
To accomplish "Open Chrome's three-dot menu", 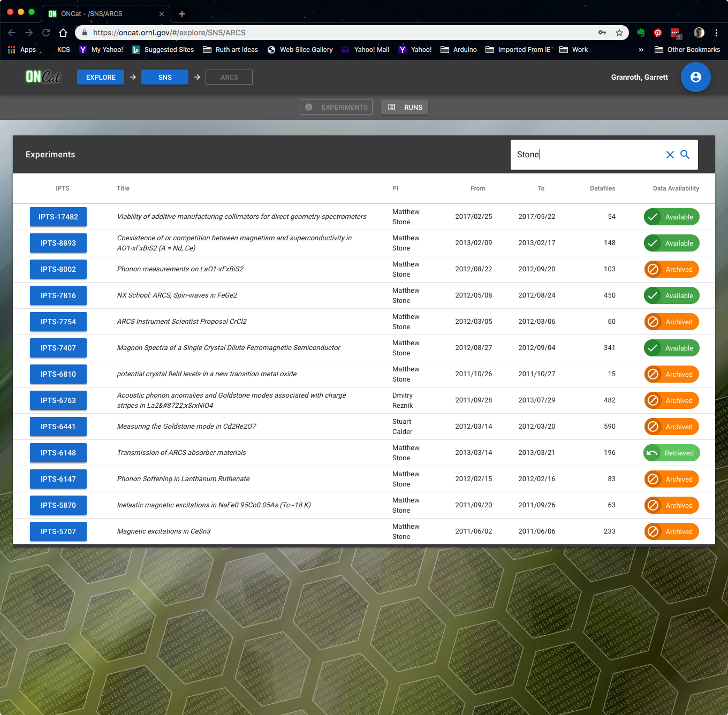I will pos(716,33).
